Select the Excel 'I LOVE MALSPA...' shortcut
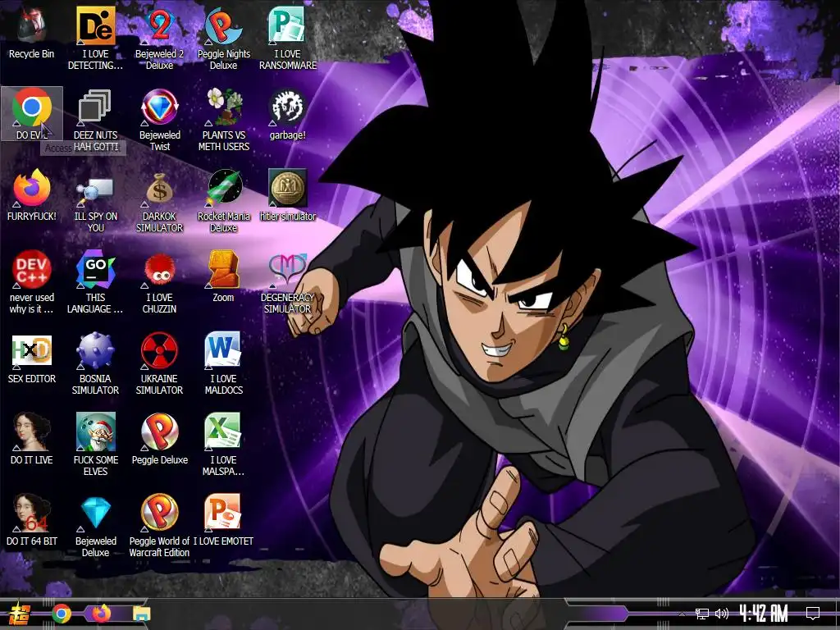The image size is (840, 630). pos(224,445)
